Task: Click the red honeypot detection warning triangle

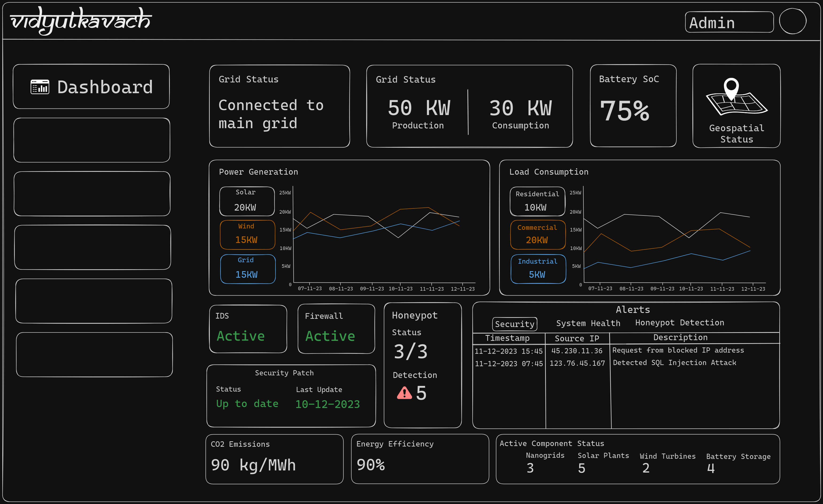Action: click(x=404, y=393)
